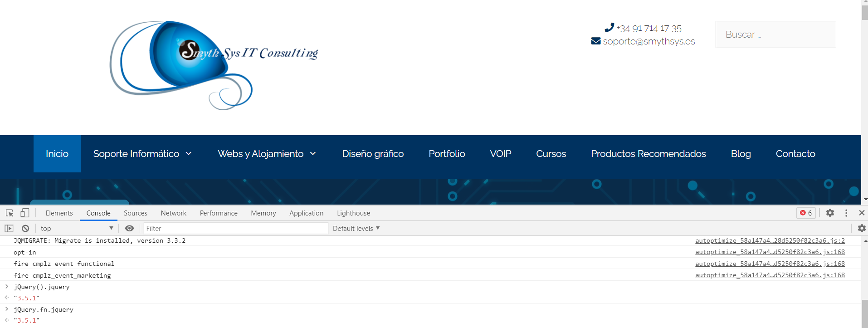This screenshot has width=868, height=328.
Task: Expand the Default levels dropdown
Action: [356, 229]
